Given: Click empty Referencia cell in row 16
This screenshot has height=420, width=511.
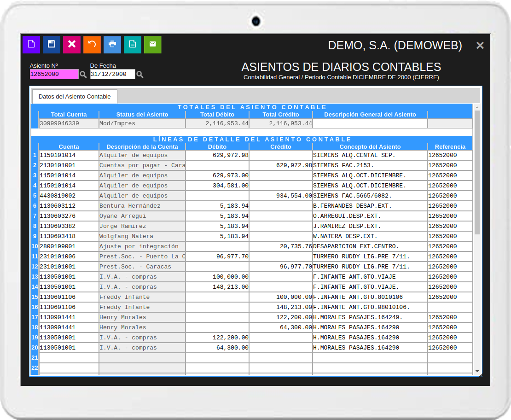Looking at the screenshot, I should point(450,307).
